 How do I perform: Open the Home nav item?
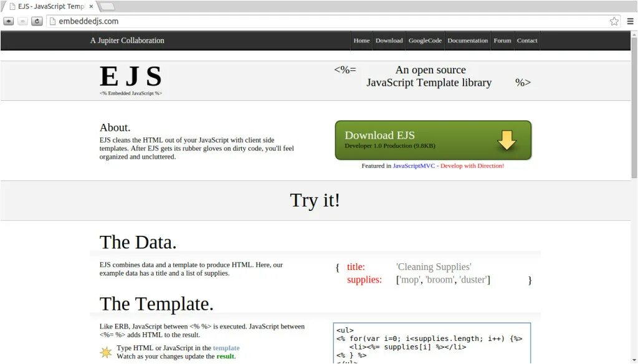(x=361, y=40)
